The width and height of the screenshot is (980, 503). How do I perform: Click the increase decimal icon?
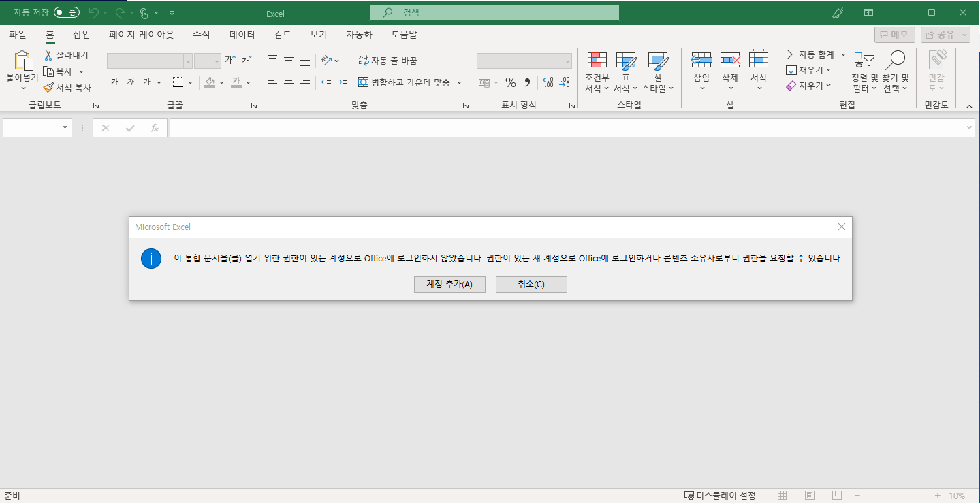click(548, 82)
